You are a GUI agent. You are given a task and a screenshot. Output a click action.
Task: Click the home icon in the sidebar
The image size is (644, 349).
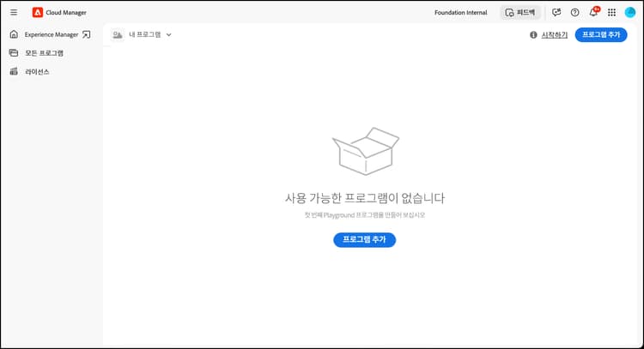[14, 34]
